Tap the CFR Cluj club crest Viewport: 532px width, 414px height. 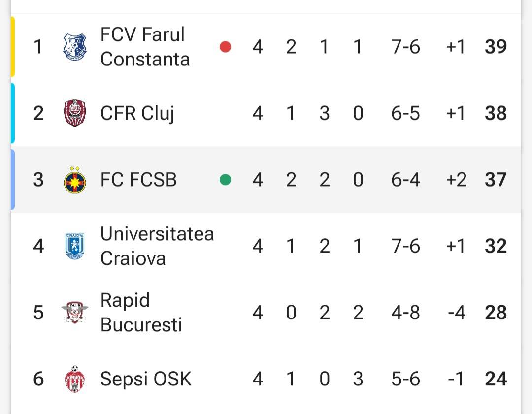pyautogui.click(x=75, y=113)
